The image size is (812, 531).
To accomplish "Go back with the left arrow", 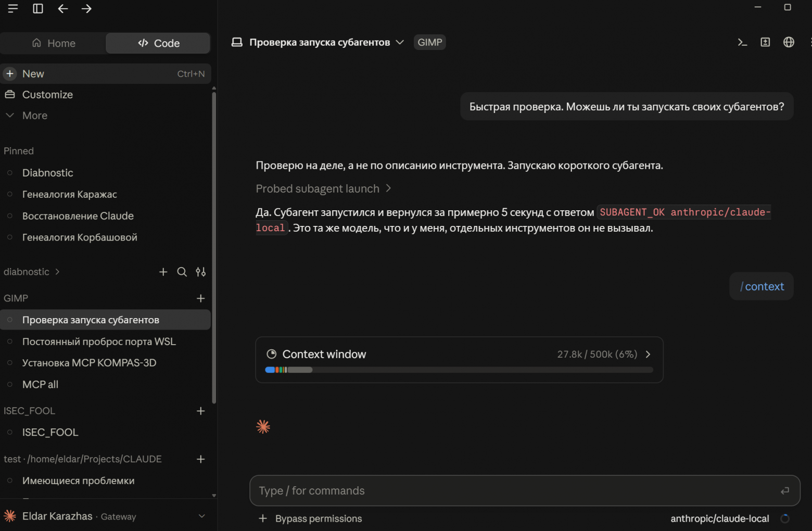I will [x=63, y=9].
